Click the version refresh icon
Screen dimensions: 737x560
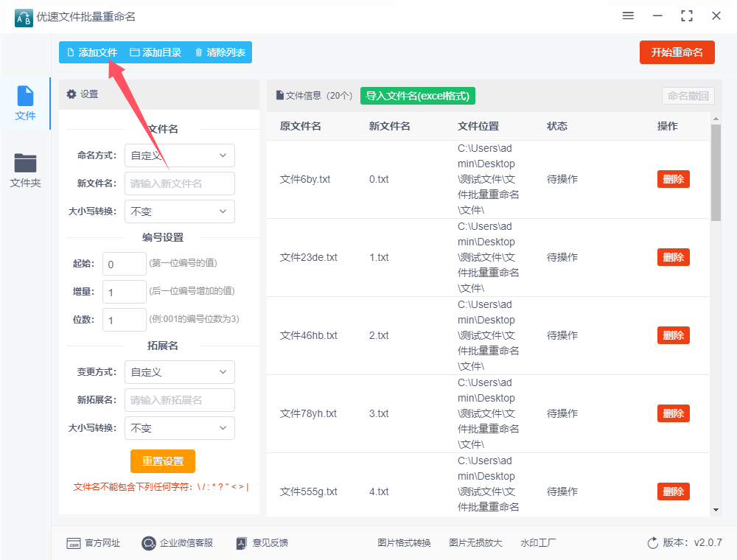point(653,543)
